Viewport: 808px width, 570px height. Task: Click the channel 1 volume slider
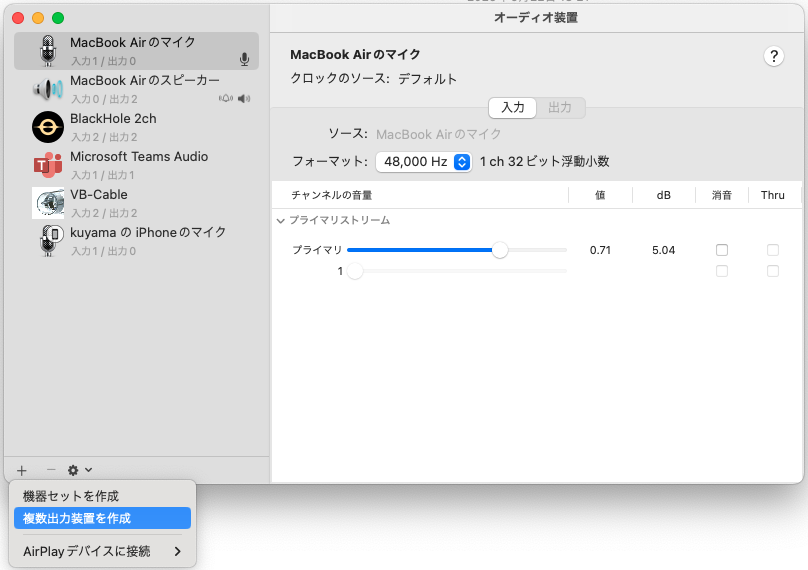pos(457,271)
